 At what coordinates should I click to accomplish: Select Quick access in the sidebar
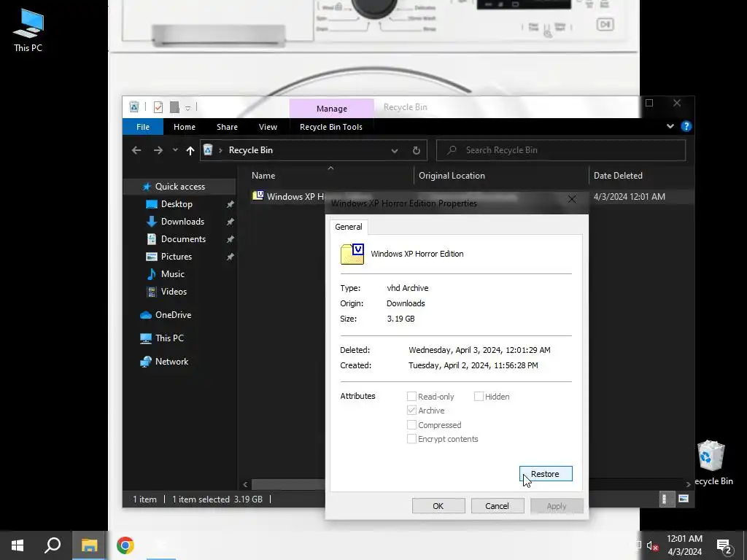click(179, 187)
